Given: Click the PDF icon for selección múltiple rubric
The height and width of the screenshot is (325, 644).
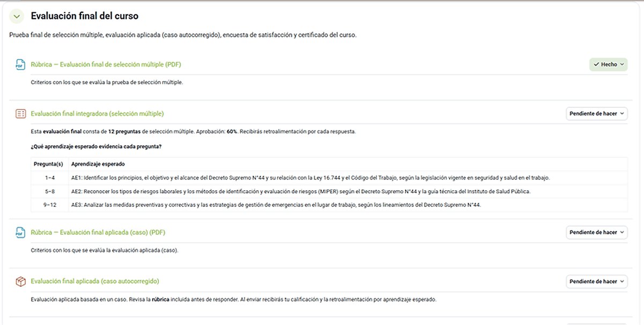Looking at the screenshot, I should pos(20,64).
